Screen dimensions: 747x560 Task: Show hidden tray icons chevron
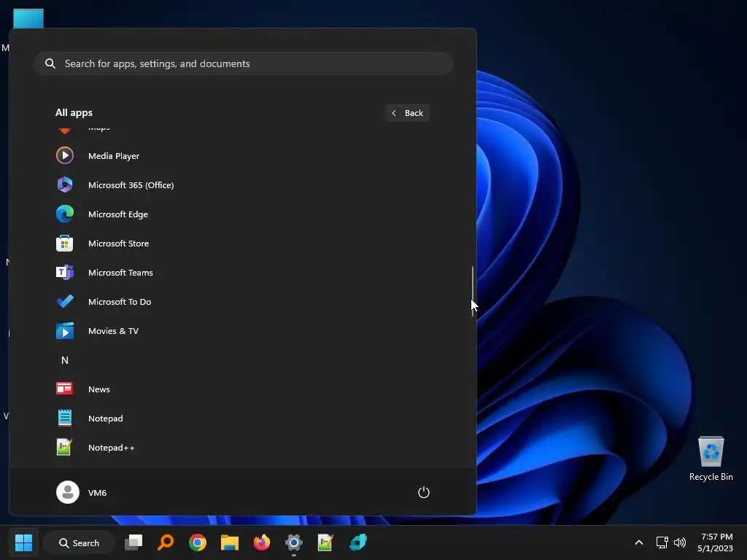click(x=639, y=542)
